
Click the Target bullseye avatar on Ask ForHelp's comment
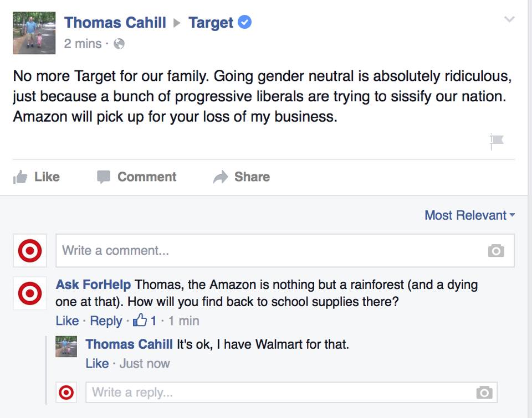(x=29, y=293)
